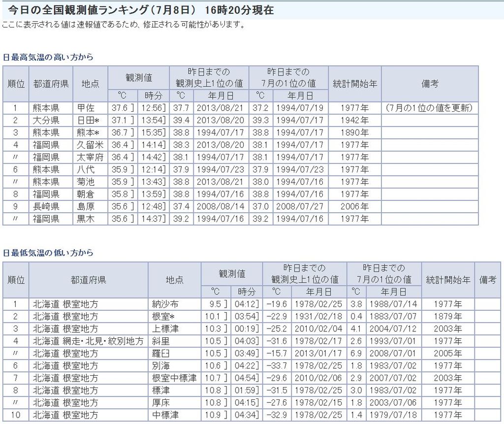Select the 久留米 station cell
Viewport: 504px width, 424px height.
(x=89, y=145)
